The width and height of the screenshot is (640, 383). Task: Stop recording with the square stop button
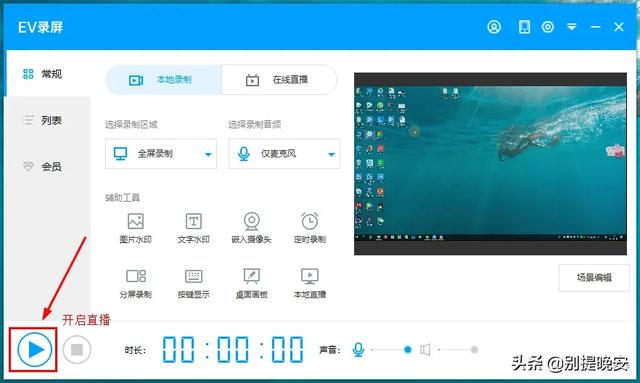[77, 350]
